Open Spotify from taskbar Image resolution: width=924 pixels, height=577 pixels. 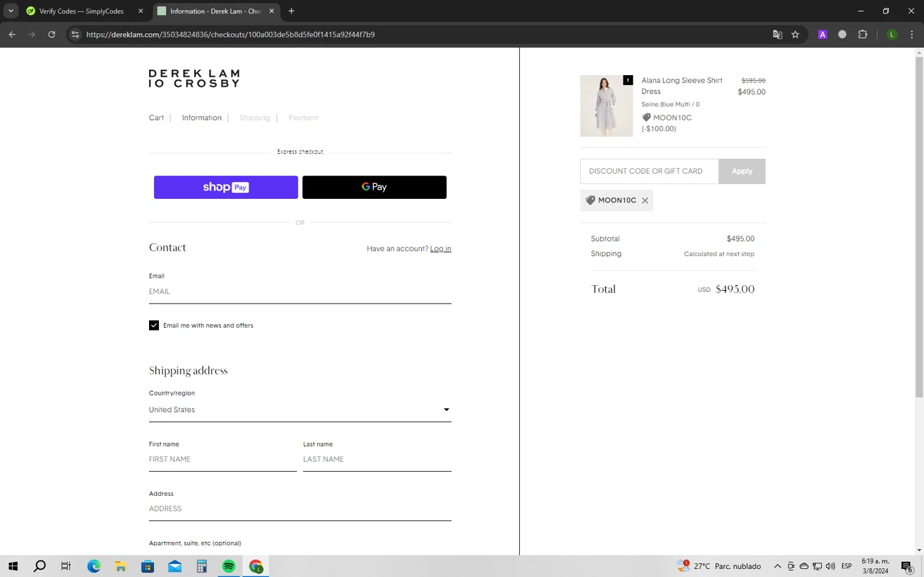click(x=229, y=567)
